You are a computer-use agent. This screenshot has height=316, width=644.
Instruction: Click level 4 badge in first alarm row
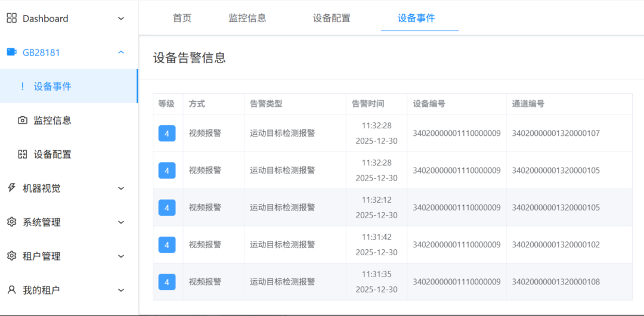click(166, 133)
